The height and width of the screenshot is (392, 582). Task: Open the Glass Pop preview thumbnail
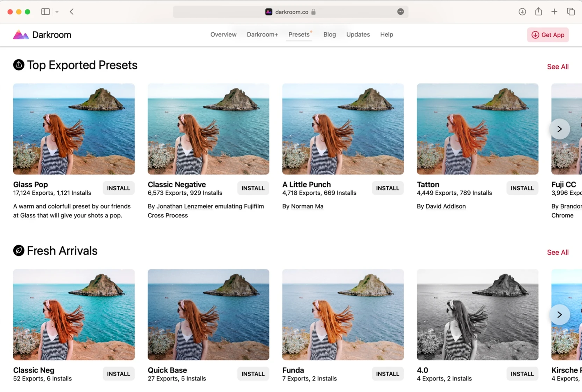[x=74, y=129]
